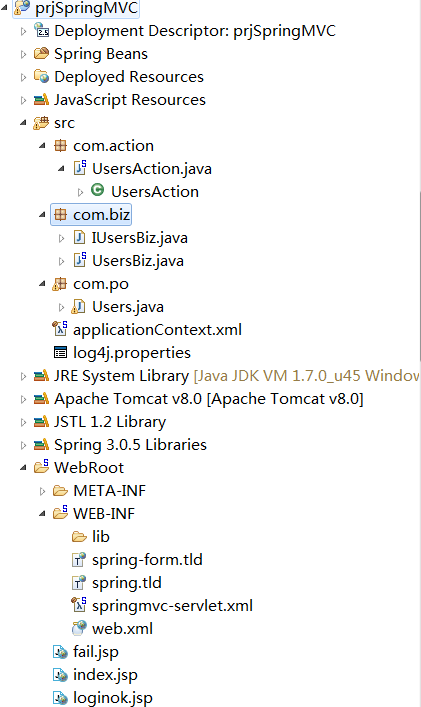The height and width of the screenshot is (707, 421).
Task: Collapse the UsersAction.java node
Action: coord(61,169)
